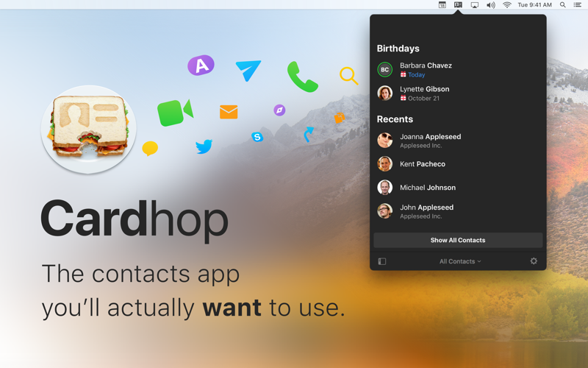Click the Today birthday label
The image size is (588, 368).
(416, 75)
